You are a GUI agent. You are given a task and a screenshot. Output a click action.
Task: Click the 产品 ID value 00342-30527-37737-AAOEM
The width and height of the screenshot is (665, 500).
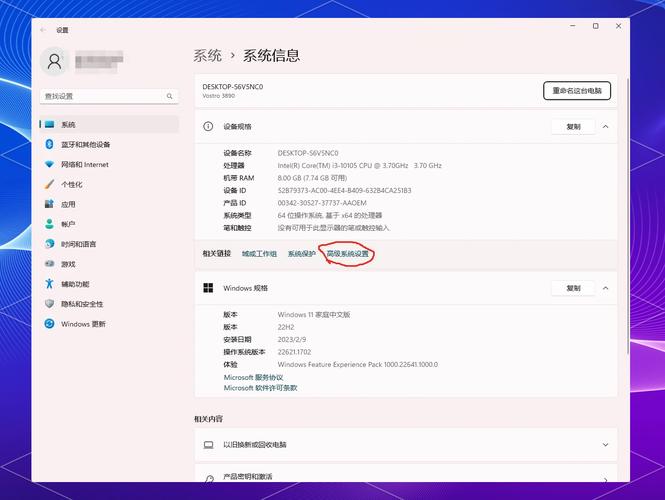[x=322, y=203]
